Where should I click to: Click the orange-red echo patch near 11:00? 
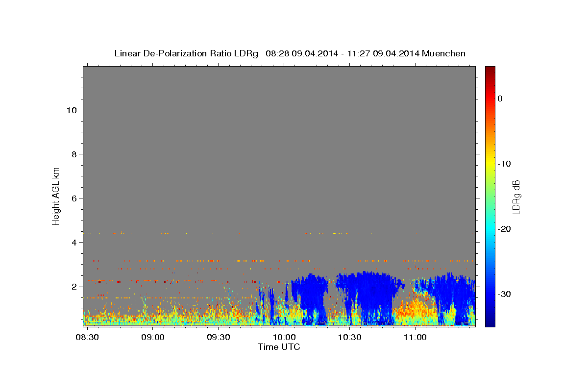pos(416,308)
